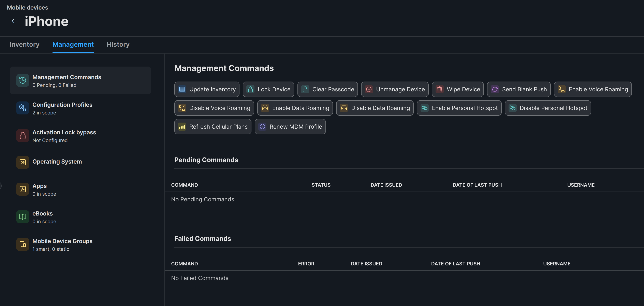644x306 pixels.
Task: Click the Refresh Cellular Plans signal icon
Action: click(182, 127)
